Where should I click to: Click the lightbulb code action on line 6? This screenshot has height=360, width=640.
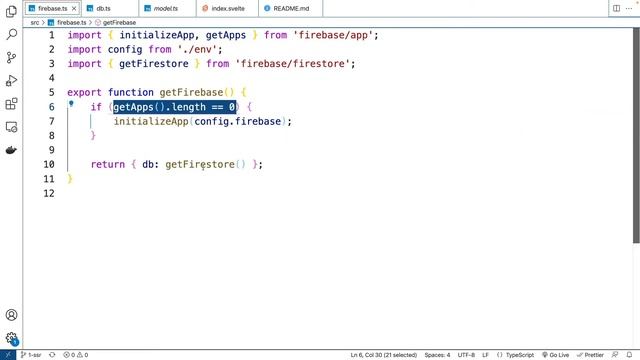tap(71, 104)
